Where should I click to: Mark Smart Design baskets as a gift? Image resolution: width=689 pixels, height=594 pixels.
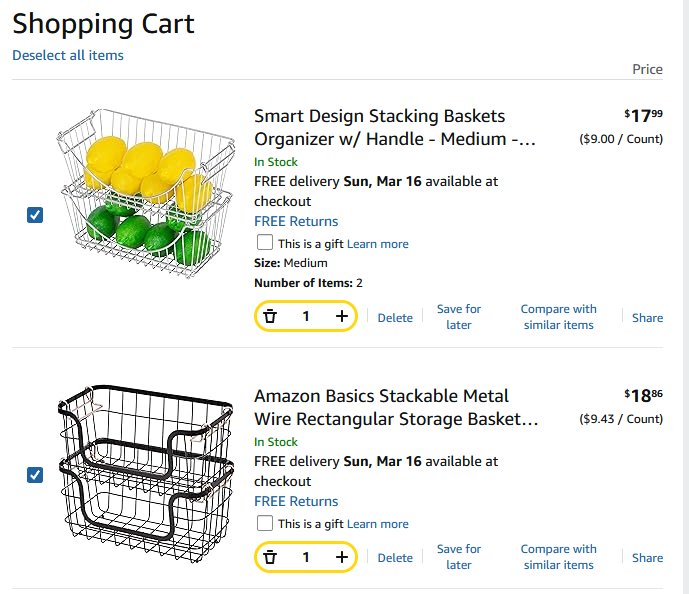[265, 242]
